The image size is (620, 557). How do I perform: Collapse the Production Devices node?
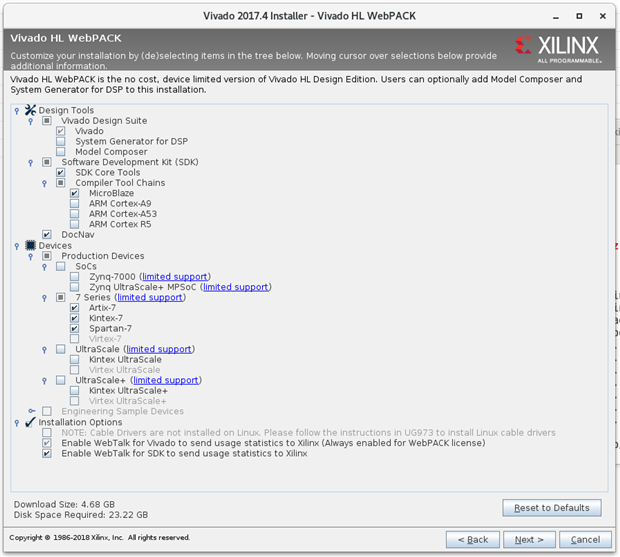(x=30, y=257)
